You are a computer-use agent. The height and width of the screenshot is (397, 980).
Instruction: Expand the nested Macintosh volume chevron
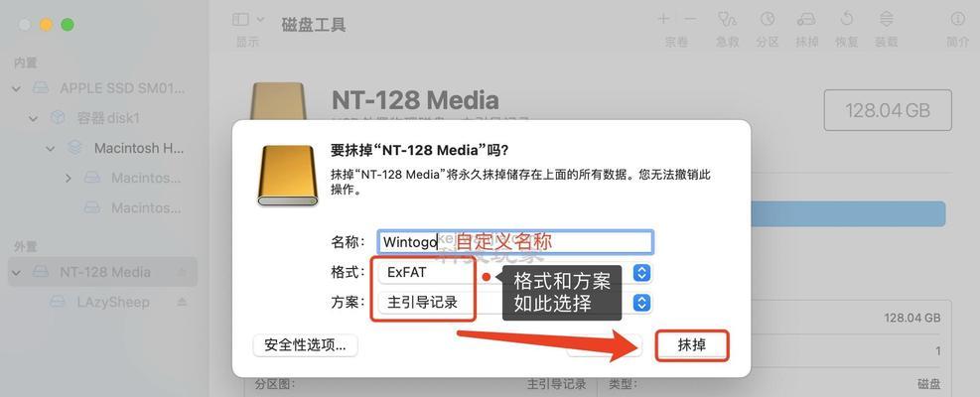click(69, 179)
